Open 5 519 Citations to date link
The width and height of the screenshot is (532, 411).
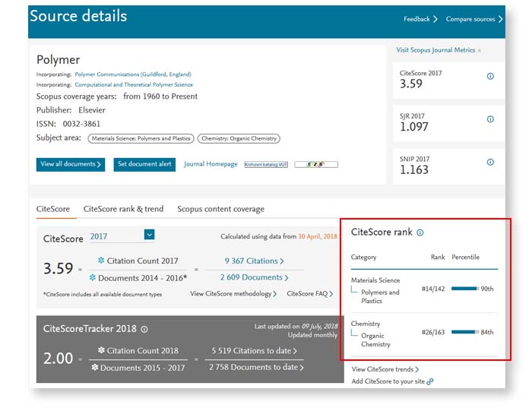pos(254,351)
